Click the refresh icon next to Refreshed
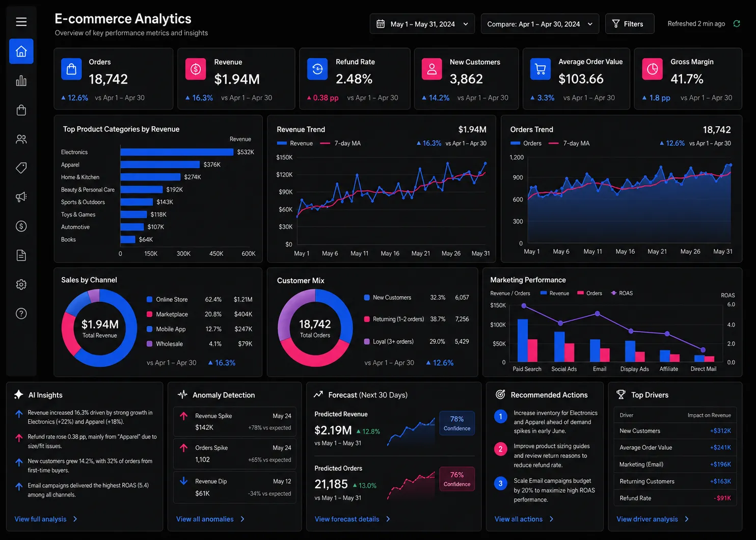Screen dimensions: 756x540 tap(737, 23)
